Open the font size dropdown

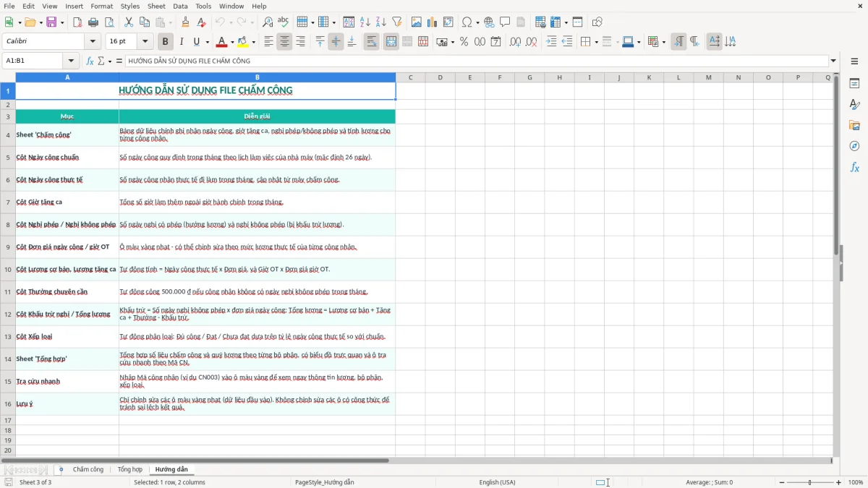[145, 42]
